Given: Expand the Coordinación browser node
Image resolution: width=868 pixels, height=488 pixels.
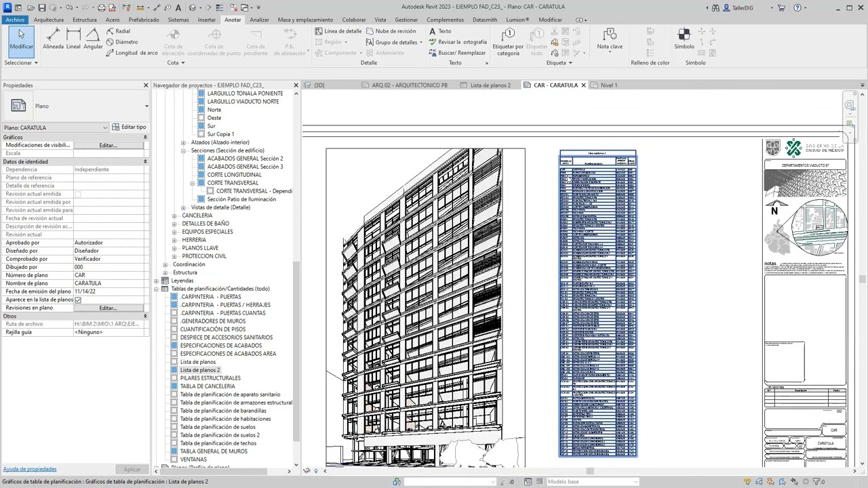Looking at the screenshot, I should 165,264.
